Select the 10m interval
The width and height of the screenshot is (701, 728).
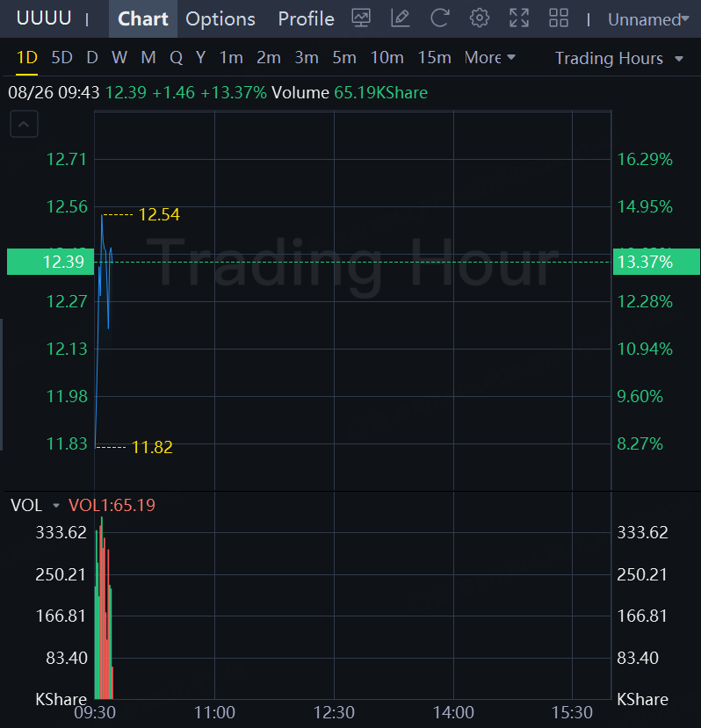click(387, 58)
